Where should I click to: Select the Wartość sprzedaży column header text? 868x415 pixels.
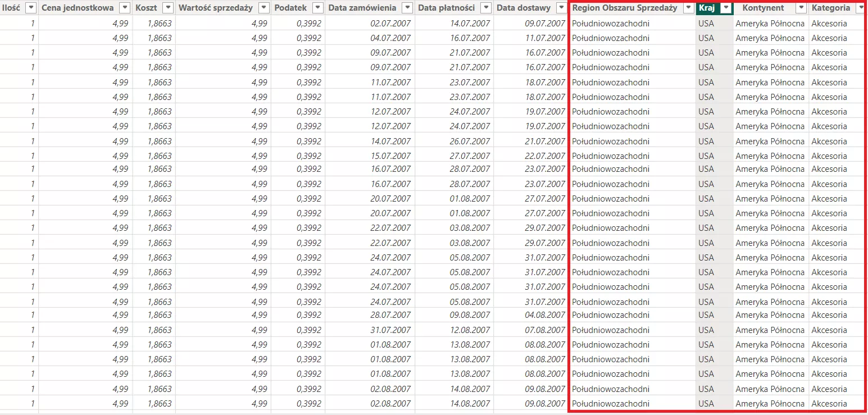click(x=215, y=8)
